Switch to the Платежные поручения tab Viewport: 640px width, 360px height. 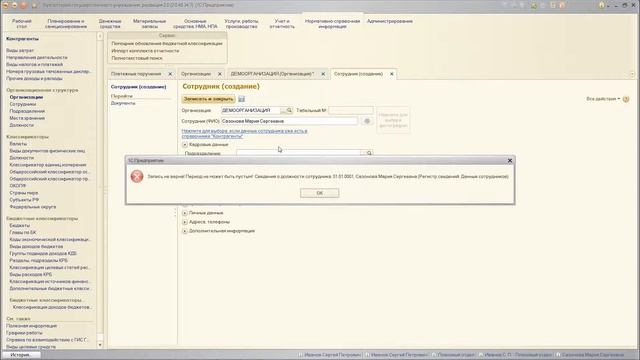pyautogui.click(x=136, y=74)
